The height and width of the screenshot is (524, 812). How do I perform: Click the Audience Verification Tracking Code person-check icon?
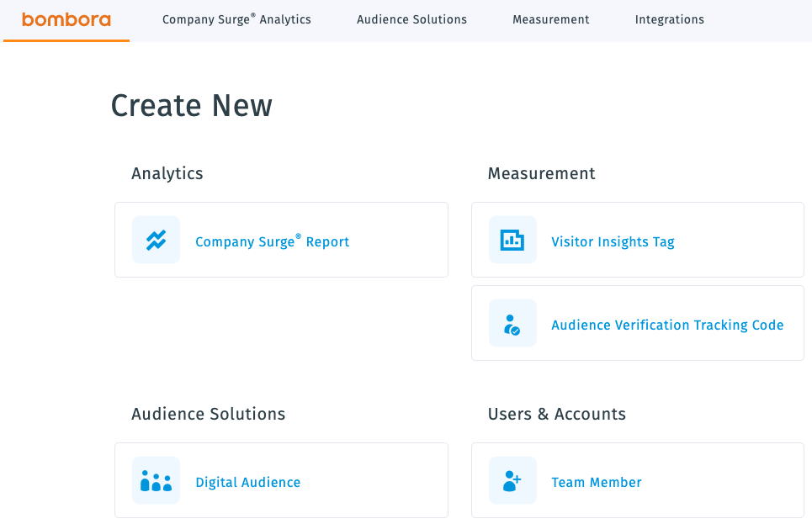coord(512,323)
